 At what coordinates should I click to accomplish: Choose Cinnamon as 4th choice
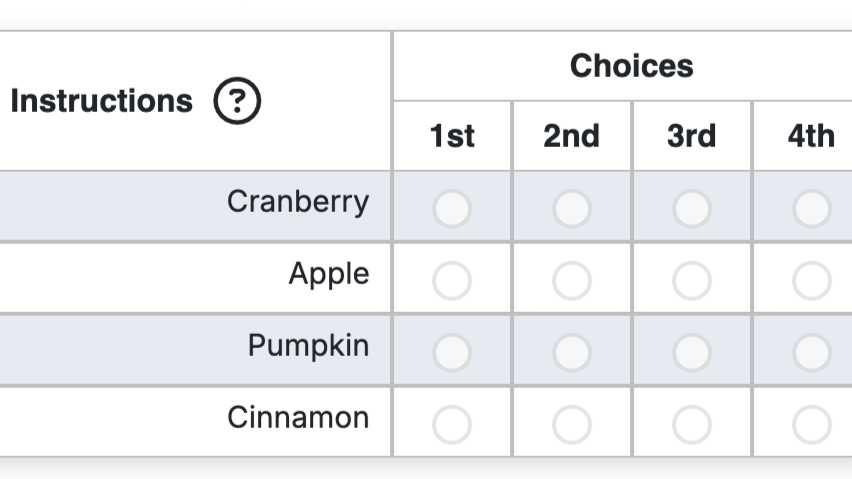811,424
